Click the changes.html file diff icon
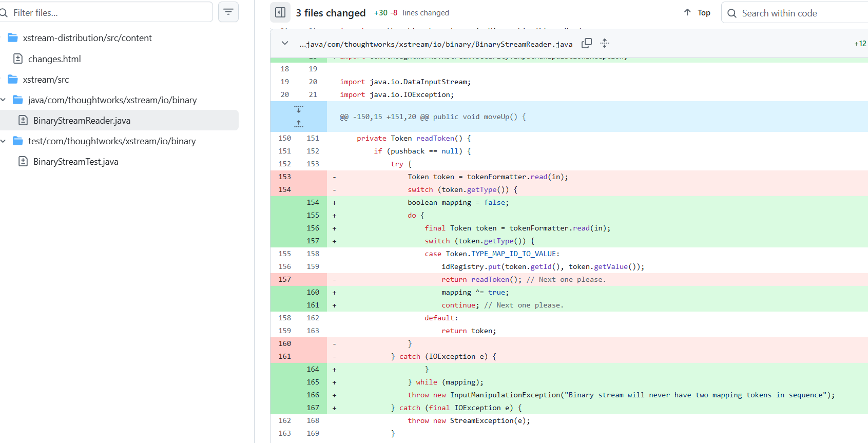The width and height of the screenshot is (868, 443). (18, 59)
